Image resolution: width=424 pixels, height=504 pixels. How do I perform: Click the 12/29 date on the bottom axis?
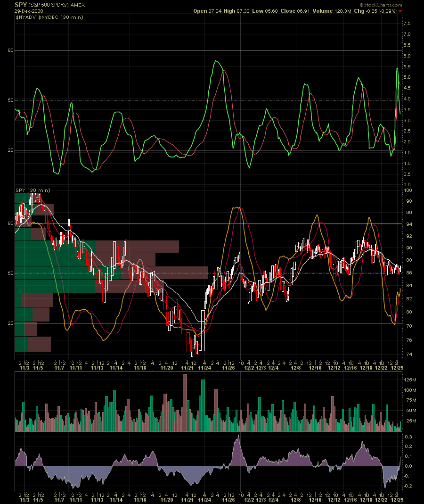tap(397, 500)
